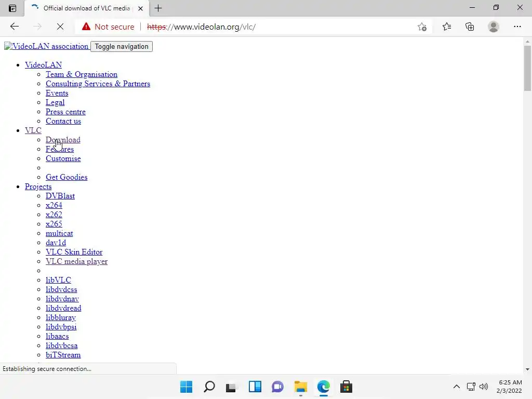Open clock and date 6:25 AM
Image resolution: width=532 pixels, height=399 pixels.
point(509,387)
